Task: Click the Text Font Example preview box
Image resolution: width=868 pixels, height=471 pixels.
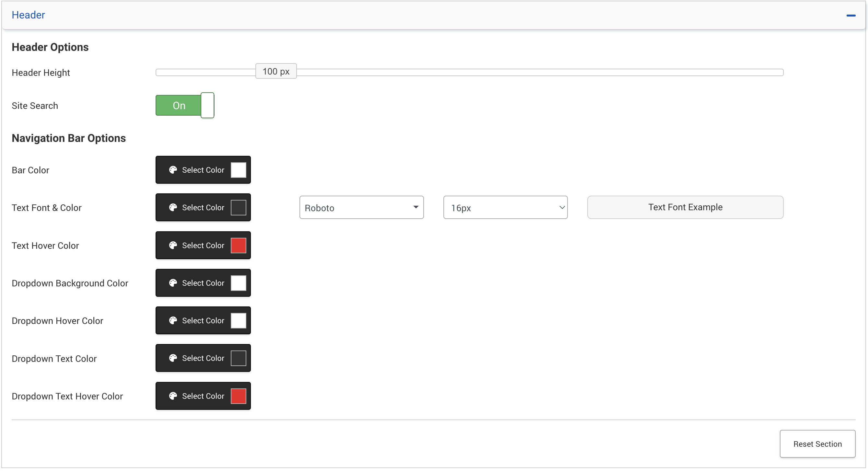Action: (686, 208)
